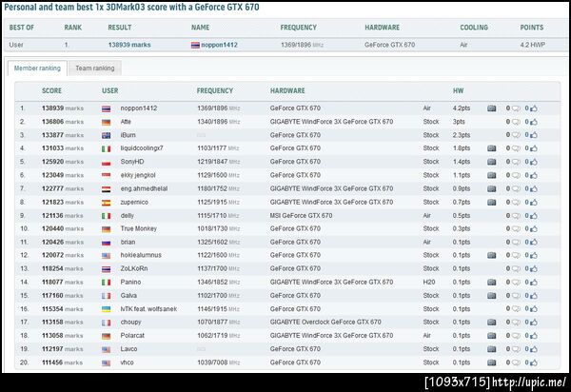Open camera icon in zupernico row
Image resolution: width=571 pixels, height=392 pixels.
pos(491,202)
